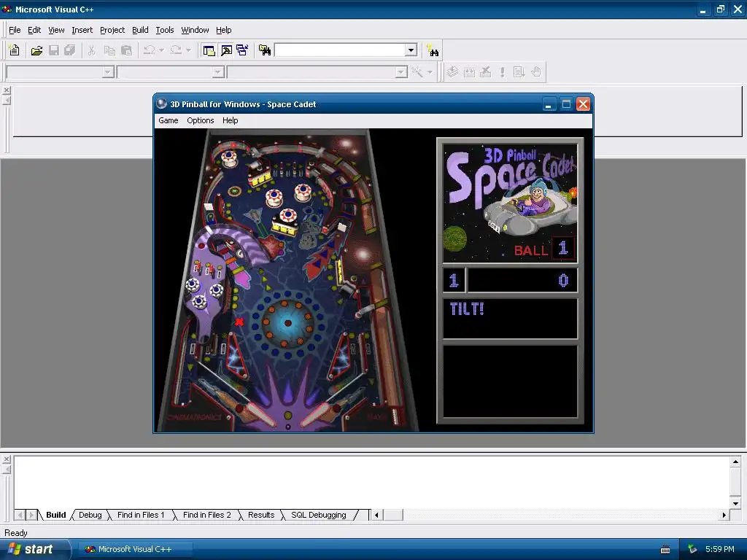Open the File menu
Image resolution: width=747 pixels, height=560 pixels.
pos(15,30)
